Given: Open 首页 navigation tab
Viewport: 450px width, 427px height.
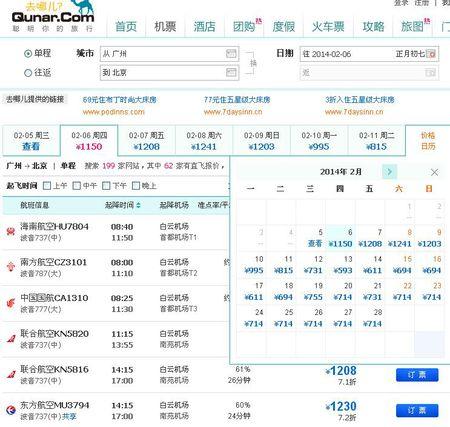Looking at the screenshot, I should (126, 26).
